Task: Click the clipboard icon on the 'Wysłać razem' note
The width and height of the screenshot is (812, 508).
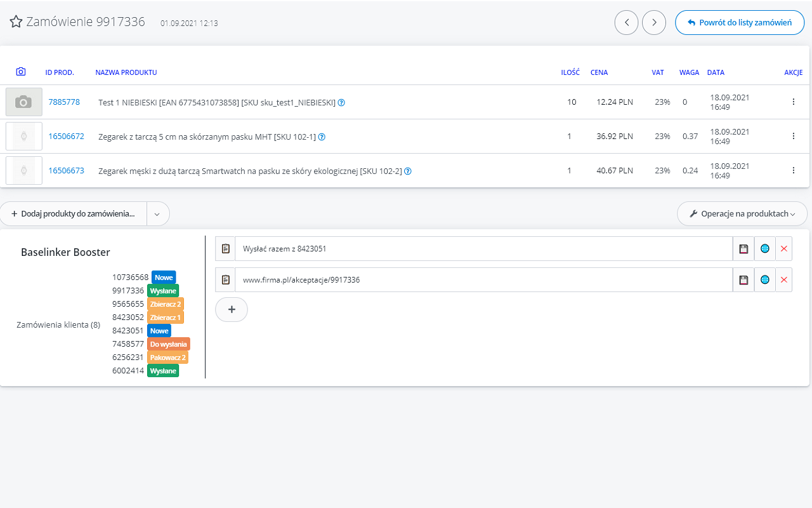Action: pos(225,248)
